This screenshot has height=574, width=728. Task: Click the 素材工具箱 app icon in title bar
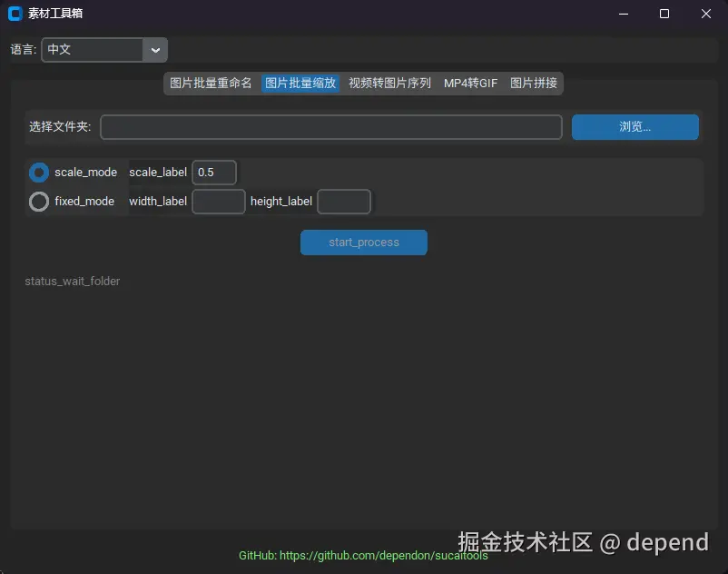pos(15,14)
